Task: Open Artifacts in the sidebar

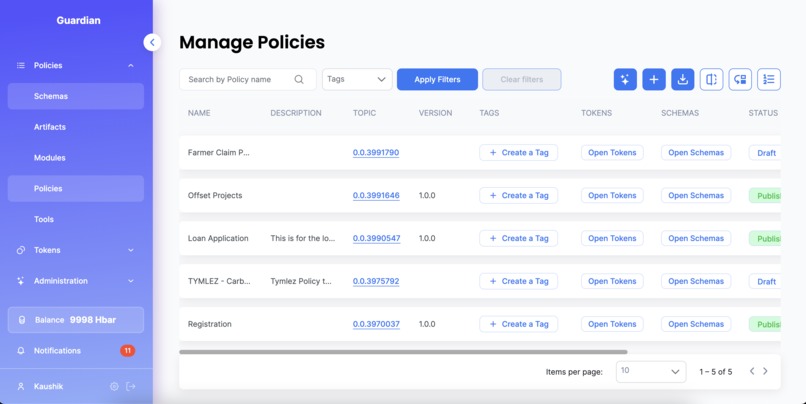Action: 76,127
